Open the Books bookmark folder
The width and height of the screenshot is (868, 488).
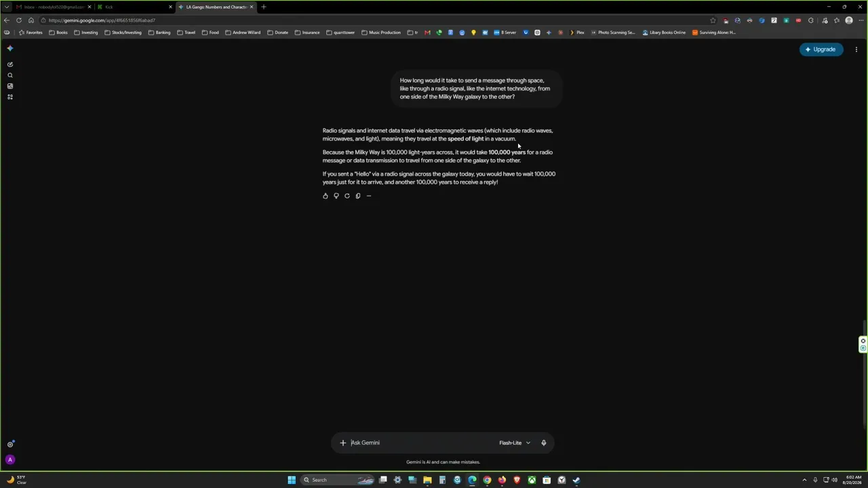pyautogui.click(x=59, y=33)
